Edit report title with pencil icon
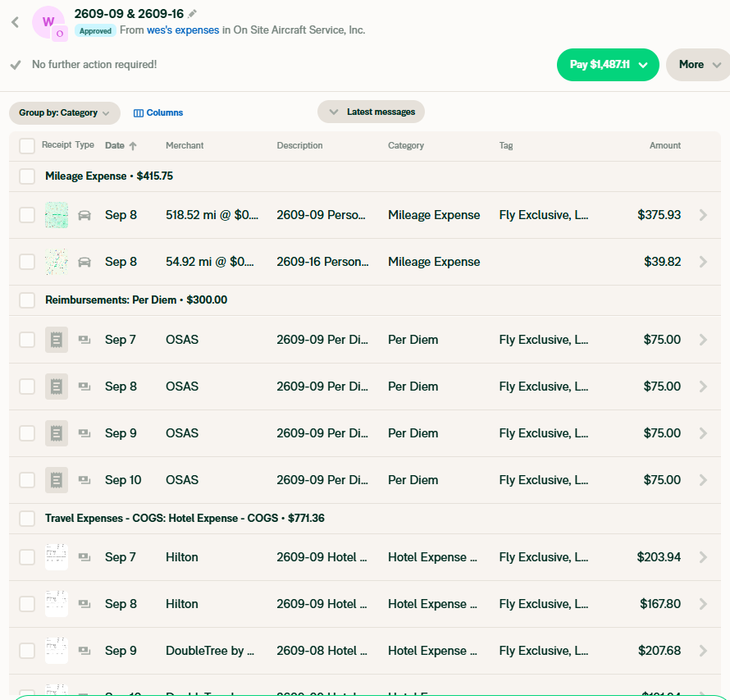Image resolution: width=730 pixels, height=700 pixels. point(192,14)
